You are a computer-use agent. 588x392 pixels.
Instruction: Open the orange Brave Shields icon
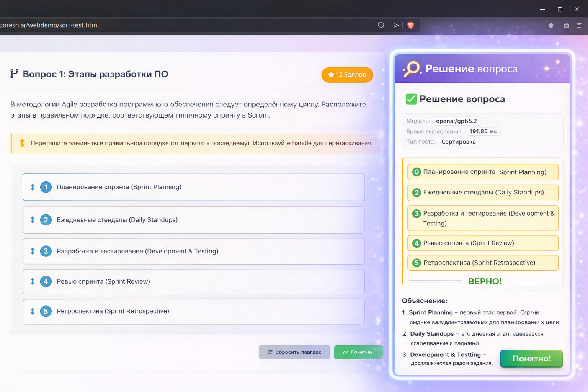(410, 25)
